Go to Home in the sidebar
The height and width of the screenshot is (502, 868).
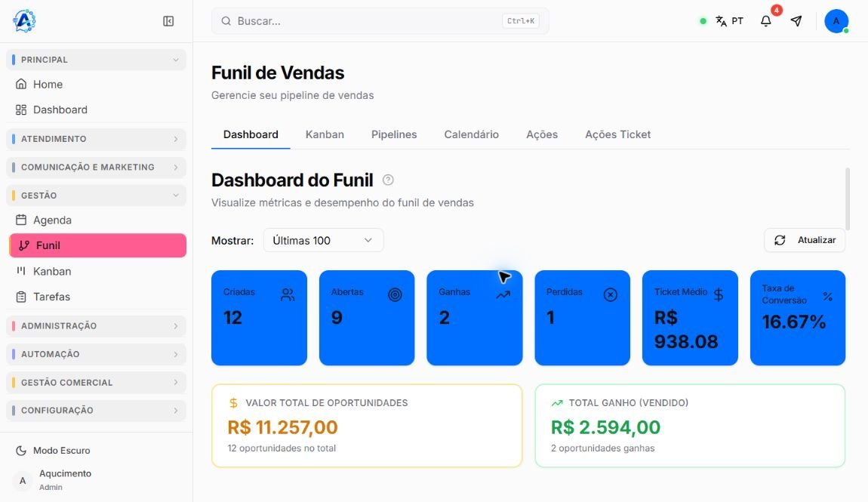(x=97, y=84)
